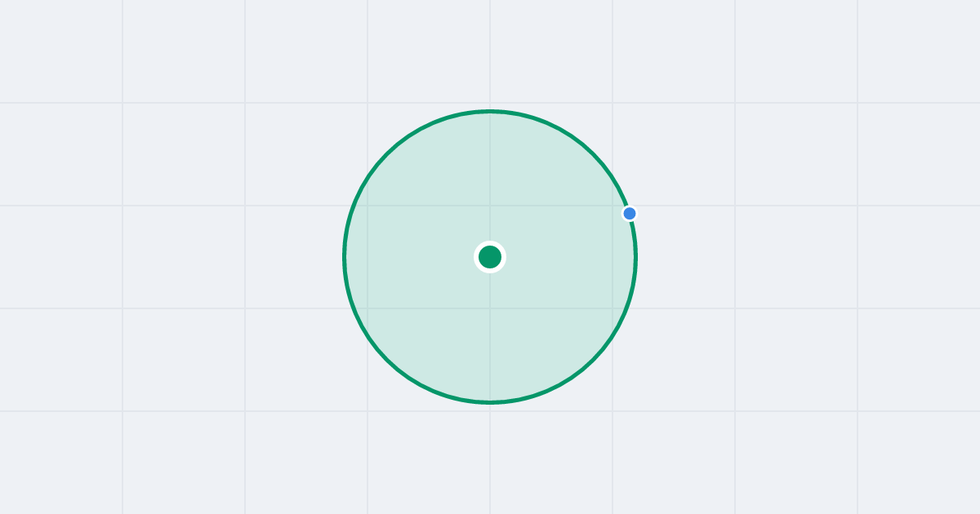Select the green center point of the circle
Screen dimensions: 980x514
point(490,257)
